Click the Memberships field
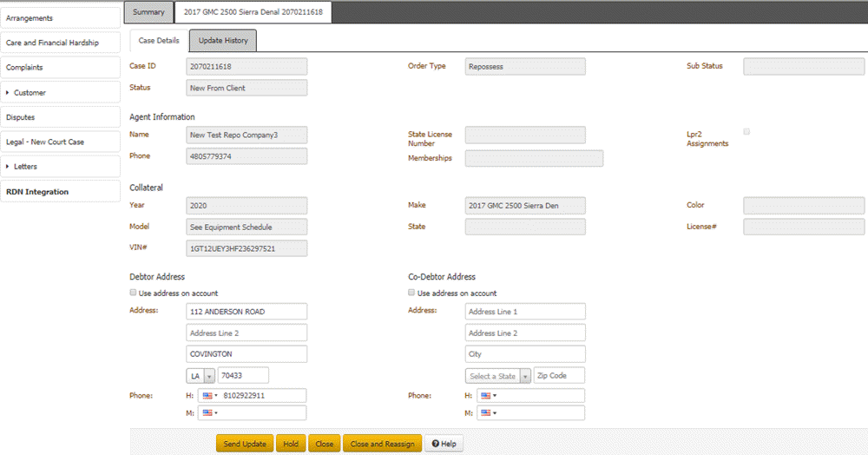This screenshot has width=868, height=455. (x=534, y=158)
